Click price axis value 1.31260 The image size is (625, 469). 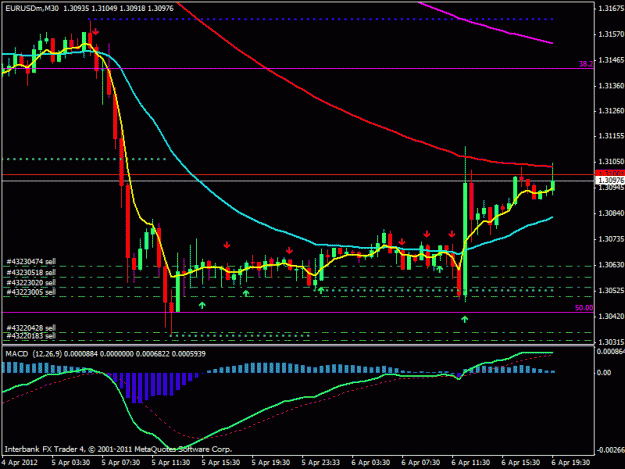611,111
